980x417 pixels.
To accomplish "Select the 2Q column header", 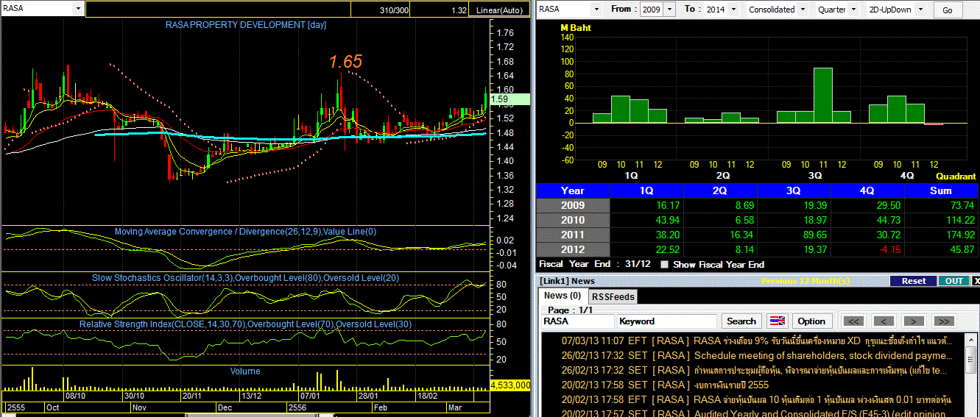I will [720, 190].
